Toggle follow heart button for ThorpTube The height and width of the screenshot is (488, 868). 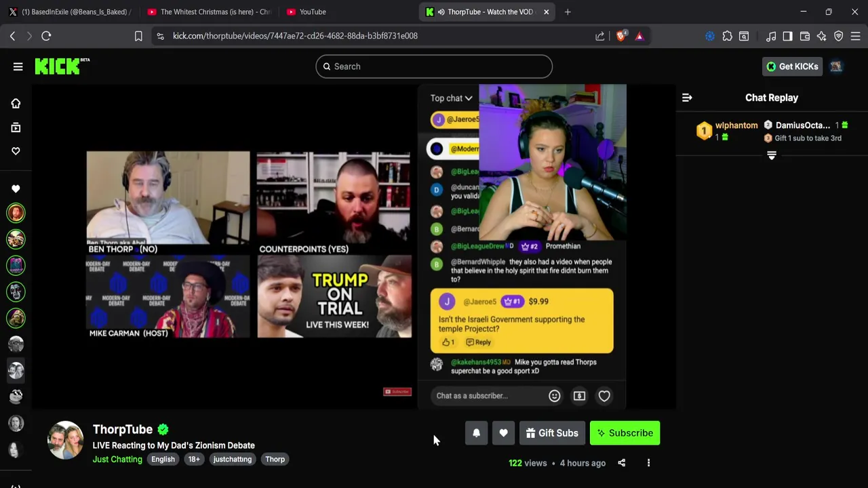tap(503, 433)
